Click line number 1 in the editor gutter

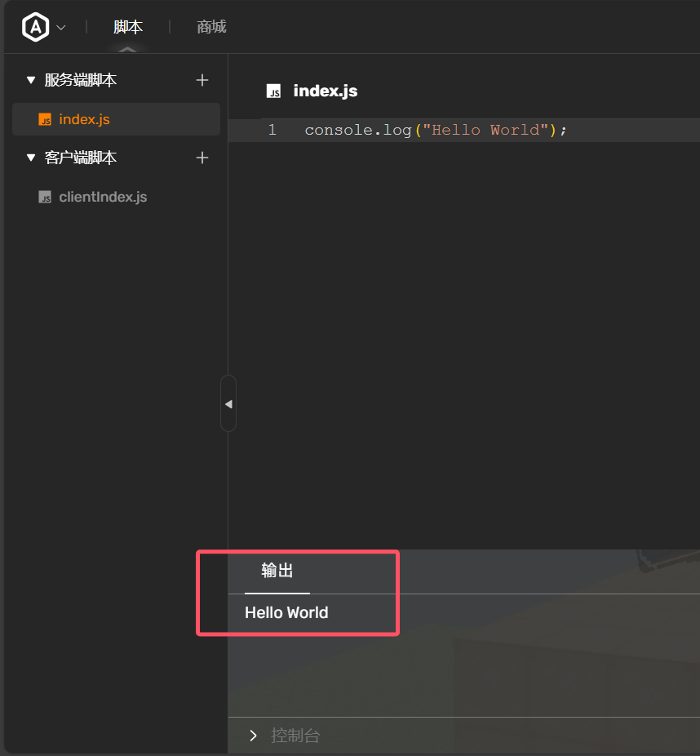(272, 130)
